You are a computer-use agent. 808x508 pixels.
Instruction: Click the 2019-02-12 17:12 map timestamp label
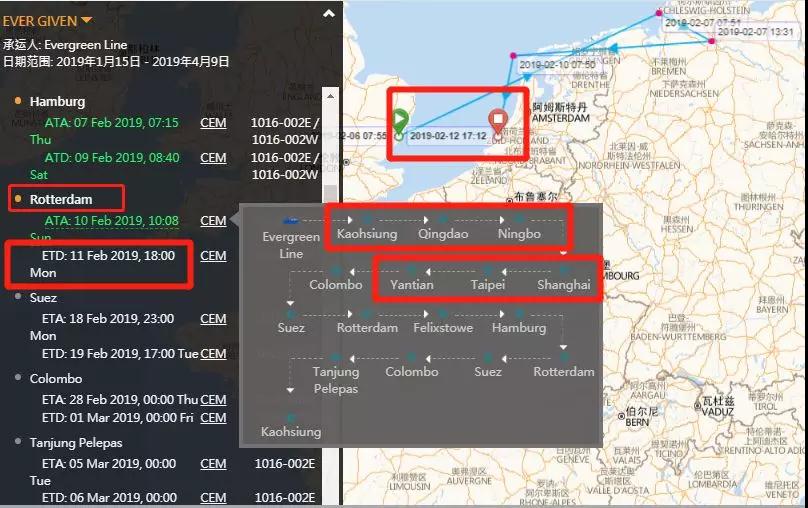448,136
